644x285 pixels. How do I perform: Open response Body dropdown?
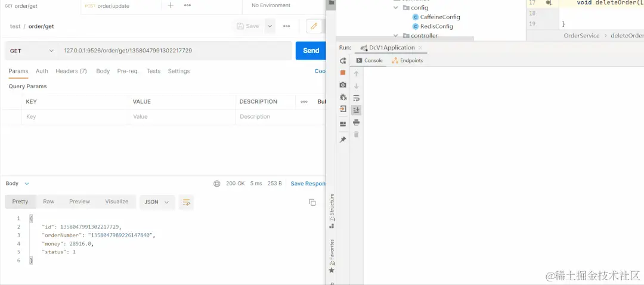click(17, 184)
